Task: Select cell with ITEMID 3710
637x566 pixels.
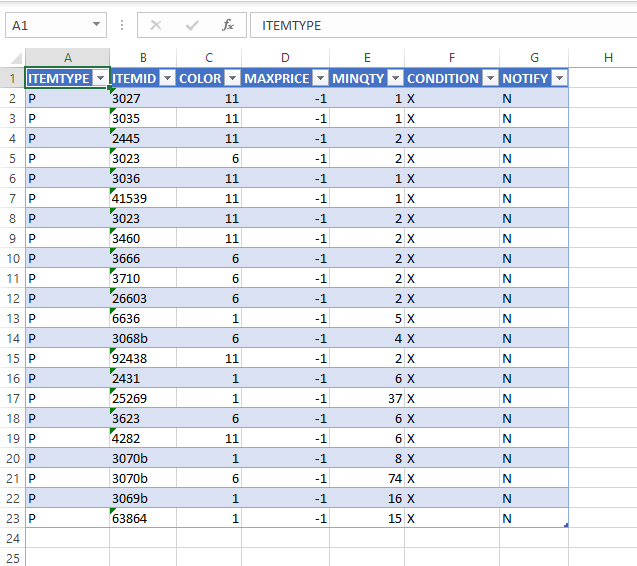Action: coord(143,278)
